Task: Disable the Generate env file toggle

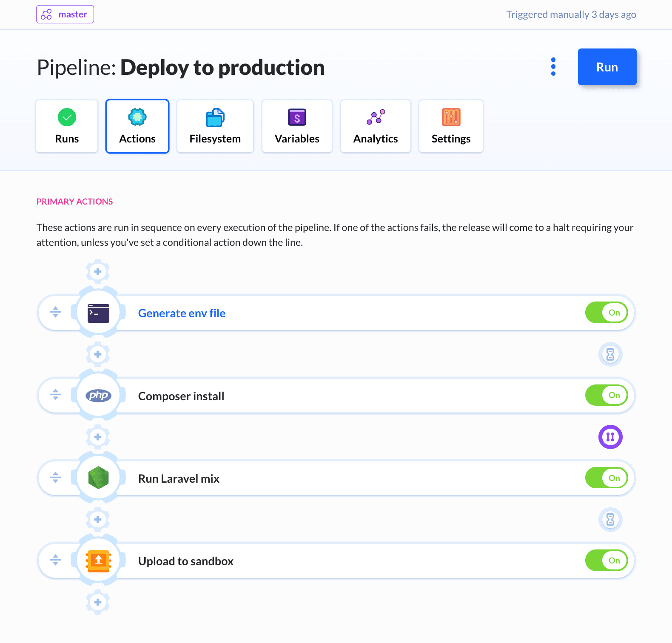Action: click(x=607, y=313)
